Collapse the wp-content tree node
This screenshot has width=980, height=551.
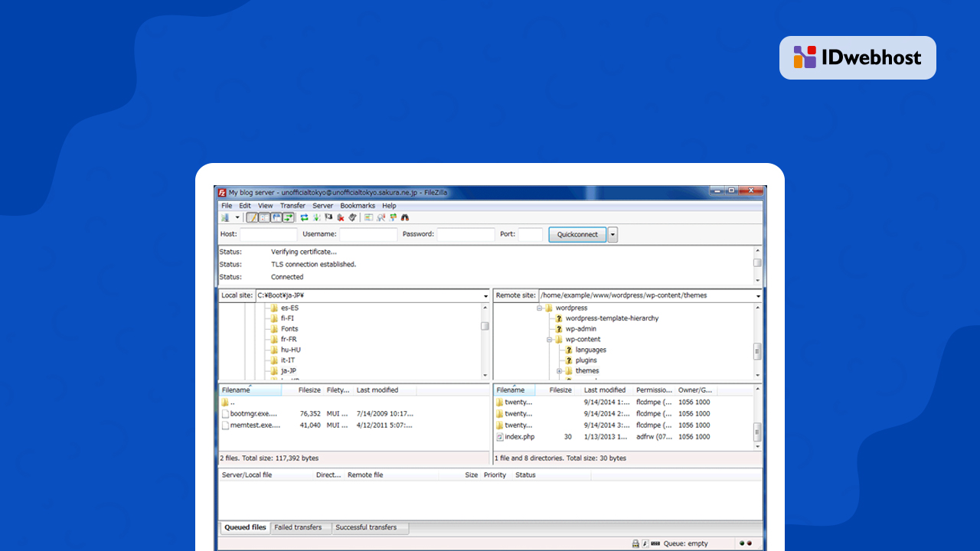pyautogui.click(x=549, y=340)
